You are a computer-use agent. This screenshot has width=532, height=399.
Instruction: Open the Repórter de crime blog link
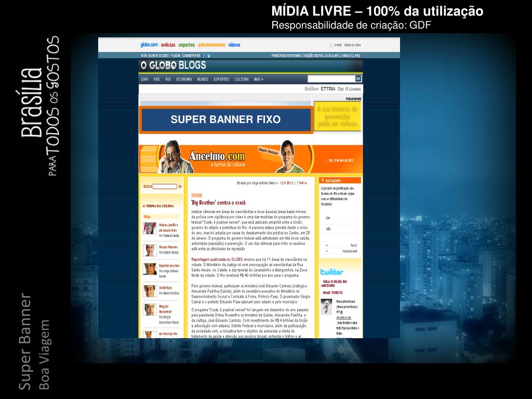169,265
